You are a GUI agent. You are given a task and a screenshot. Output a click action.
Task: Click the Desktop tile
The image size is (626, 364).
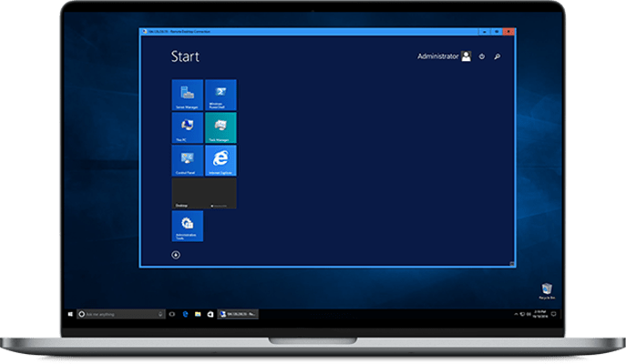(x=204, y=193)
